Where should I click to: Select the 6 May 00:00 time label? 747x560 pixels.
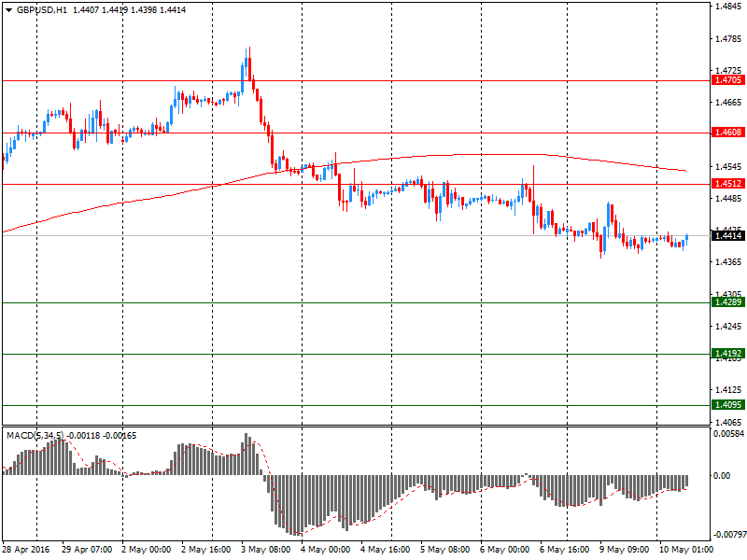(504, 550)
